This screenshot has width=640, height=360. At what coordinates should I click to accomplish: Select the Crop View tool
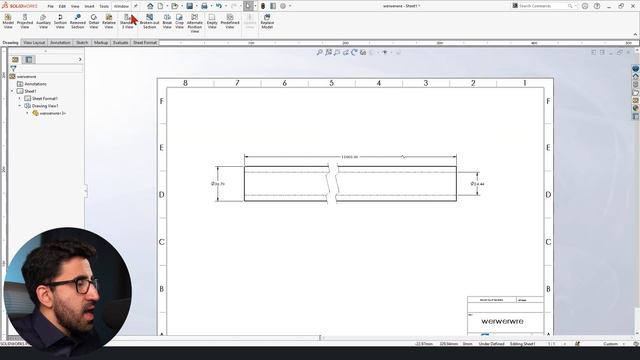point(180,21)
